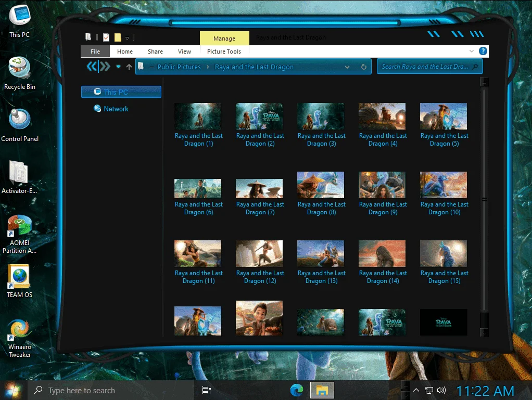Select Raya and the Last Dragon (5)
Viewport: 532px width, 400px height.
(x=444, y=125)
